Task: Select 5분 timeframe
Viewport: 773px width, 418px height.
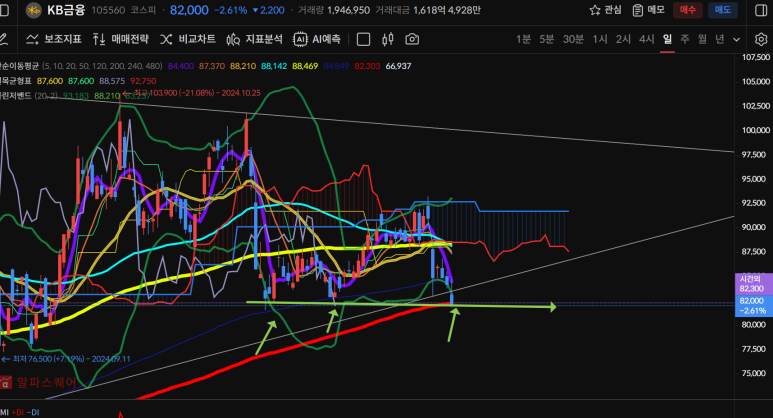Action: pyautogui.click(x=547, y=39)
